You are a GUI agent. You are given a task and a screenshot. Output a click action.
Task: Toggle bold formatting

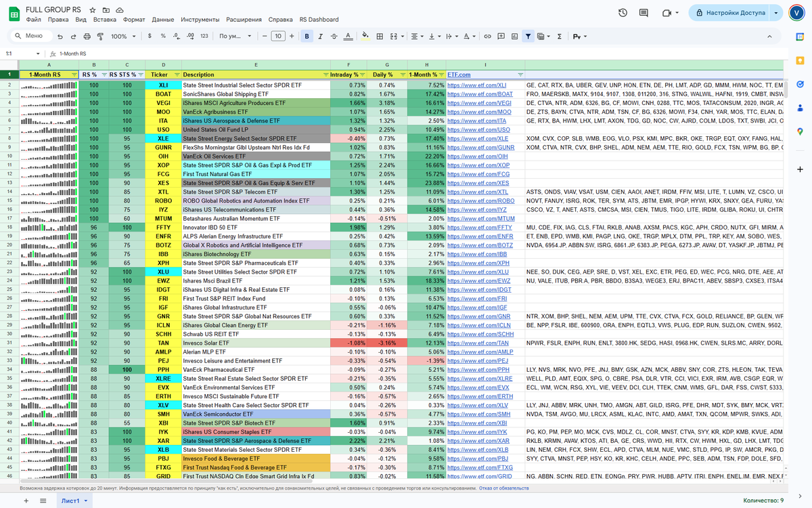[307, 37]
